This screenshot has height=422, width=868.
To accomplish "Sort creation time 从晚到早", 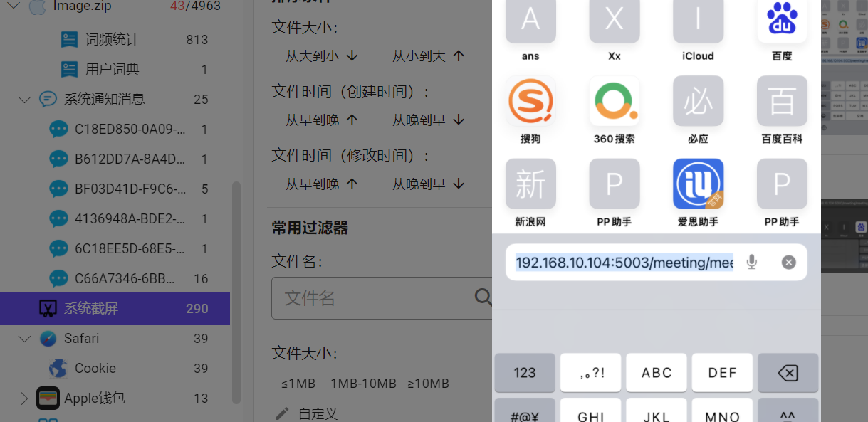I will [428, 120].
